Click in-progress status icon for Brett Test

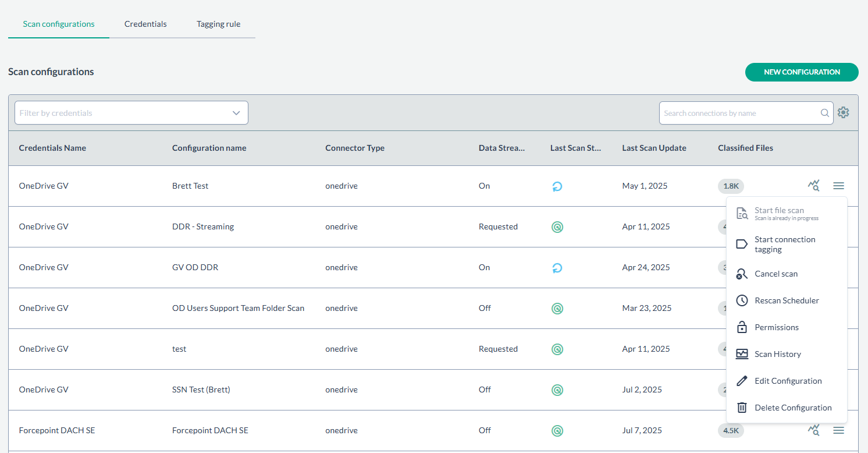tap(557, 186)
